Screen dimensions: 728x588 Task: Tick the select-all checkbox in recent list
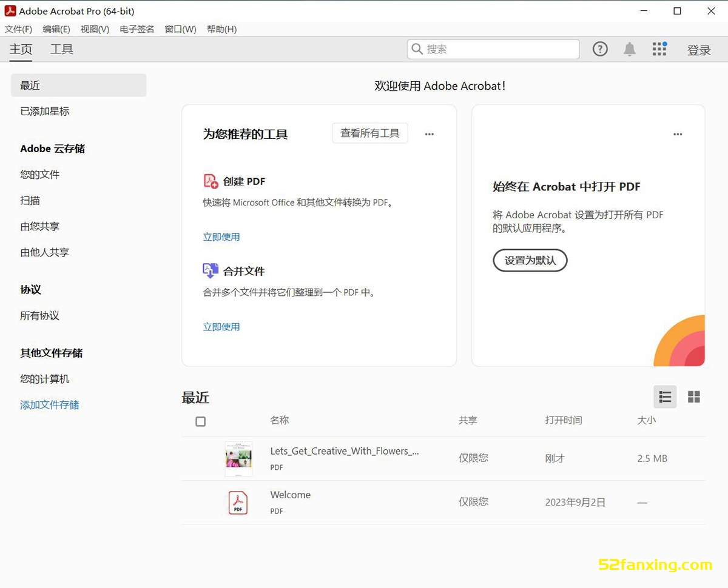tap(201, 421)
